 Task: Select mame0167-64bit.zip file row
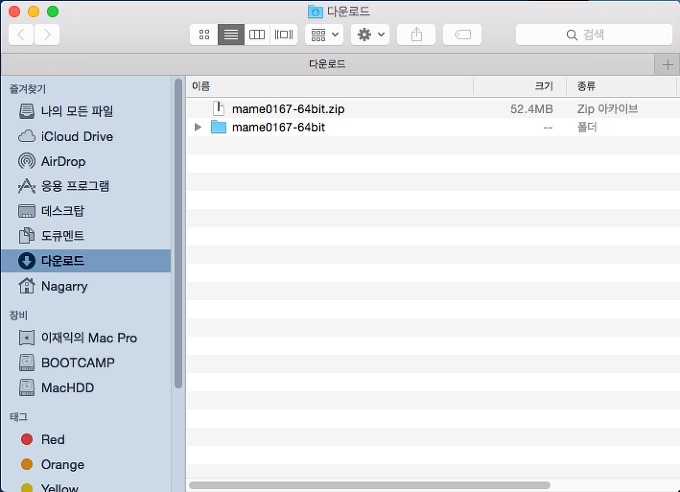point(433,108)
